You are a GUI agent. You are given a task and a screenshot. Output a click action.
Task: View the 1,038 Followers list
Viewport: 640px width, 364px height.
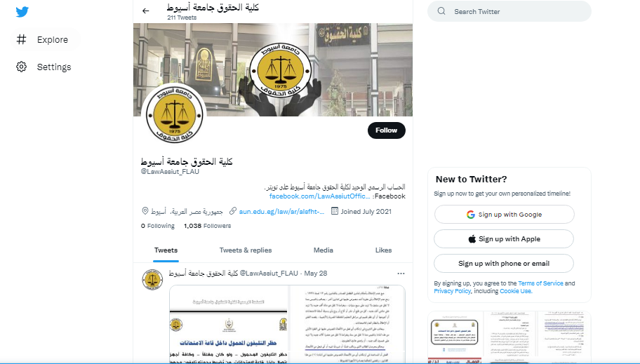tap(207, 226)
